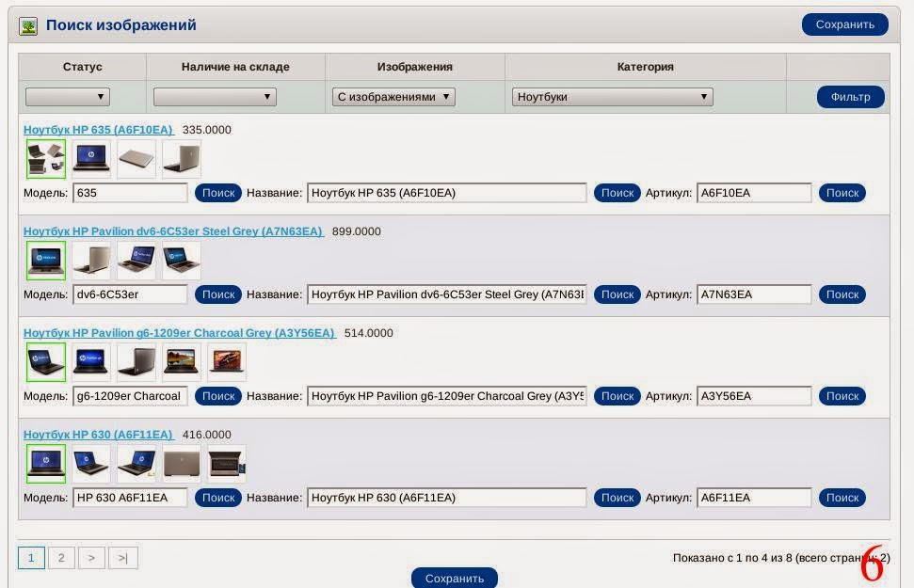
Task: Click the Модель field containing dv6-6C53er
Action: point(130,294)
